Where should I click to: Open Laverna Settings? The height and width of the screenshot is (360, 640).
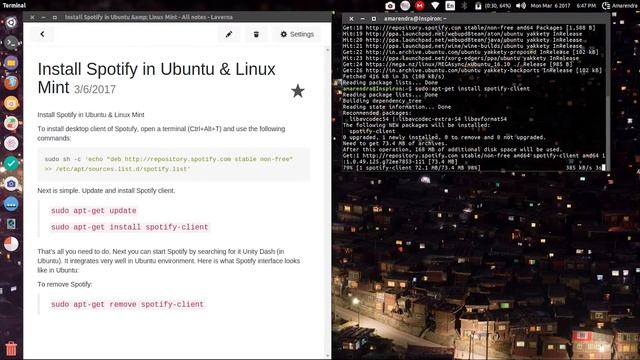click(297, 34)
